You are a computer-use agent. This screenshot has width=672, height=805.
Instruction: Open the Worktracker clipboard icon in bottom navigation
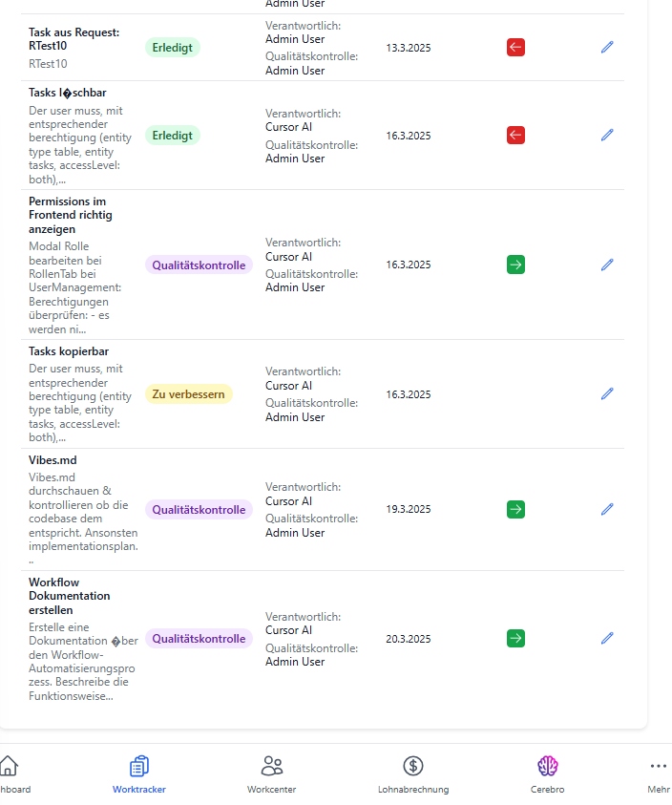139,767
